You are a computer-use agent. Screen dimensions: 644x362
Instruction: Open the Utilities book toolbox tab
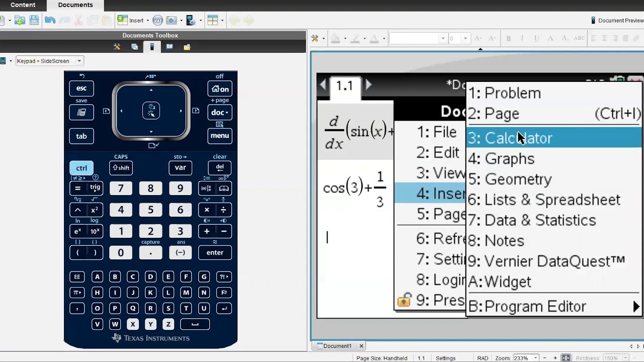pyautogui.click(x=170, y=47)
